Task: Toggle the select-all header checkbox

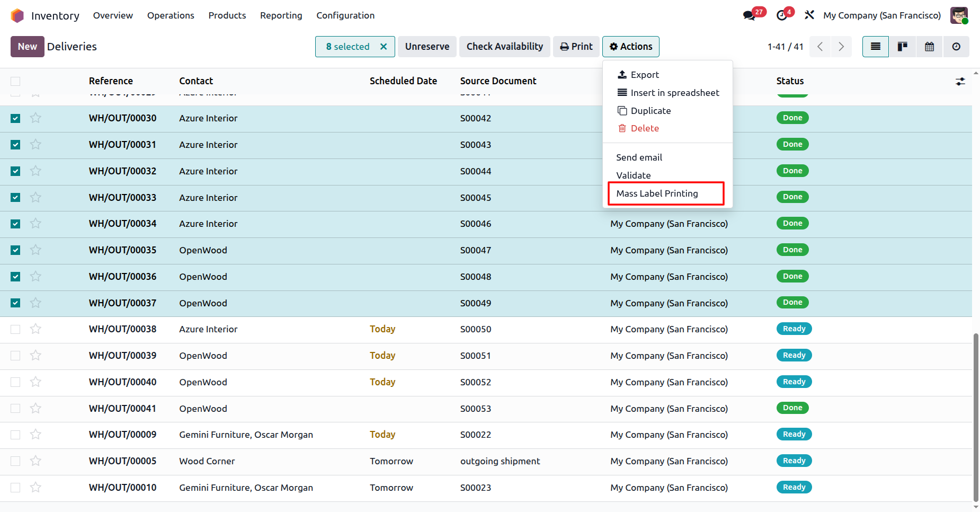Action: click(x=15, y=81)
